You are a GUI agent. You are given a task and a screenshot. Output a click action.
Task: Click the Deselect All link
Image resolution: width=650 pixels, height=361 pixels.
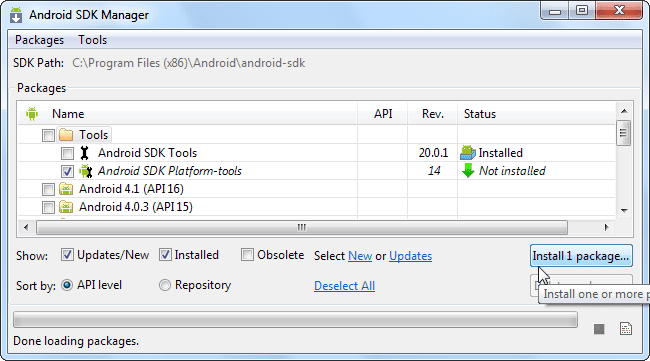(x=344, y=286)
